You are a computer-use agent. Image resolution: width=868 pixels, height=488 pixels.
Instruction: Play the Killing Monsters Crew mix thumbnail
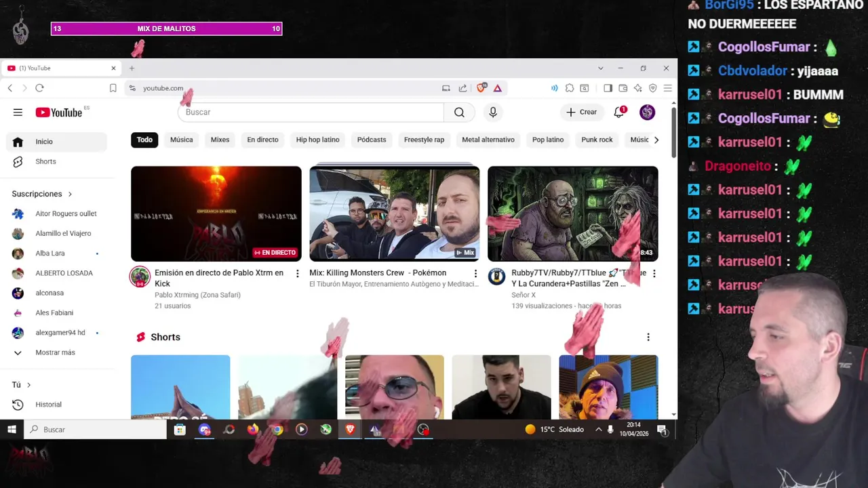(395, 213)
